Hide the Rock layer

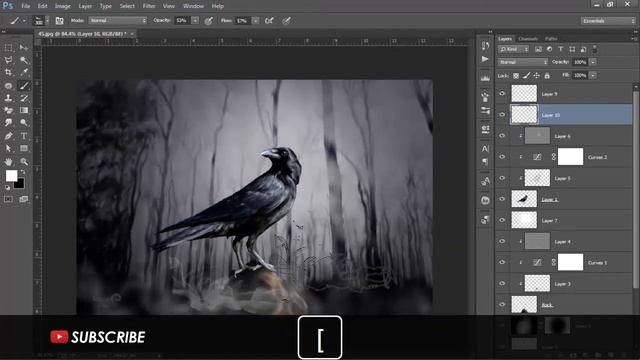click(x=502, y=304)
